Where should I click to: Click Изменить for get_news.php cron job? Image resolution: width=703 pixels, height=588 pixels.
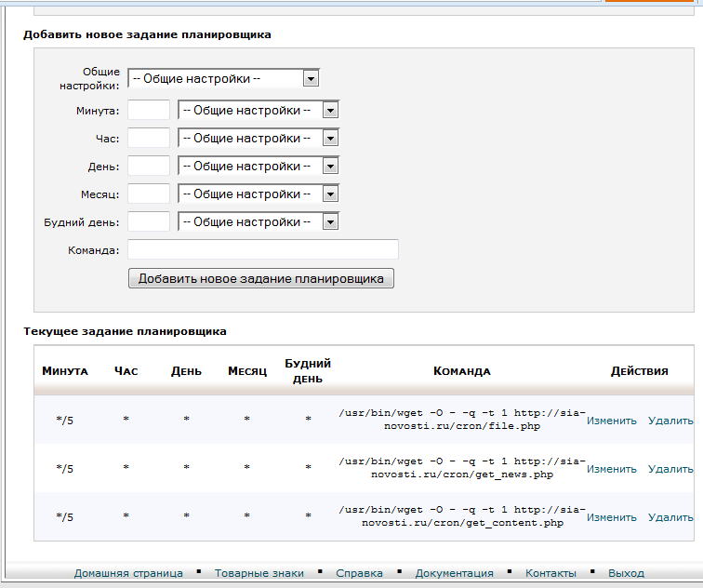612,469
